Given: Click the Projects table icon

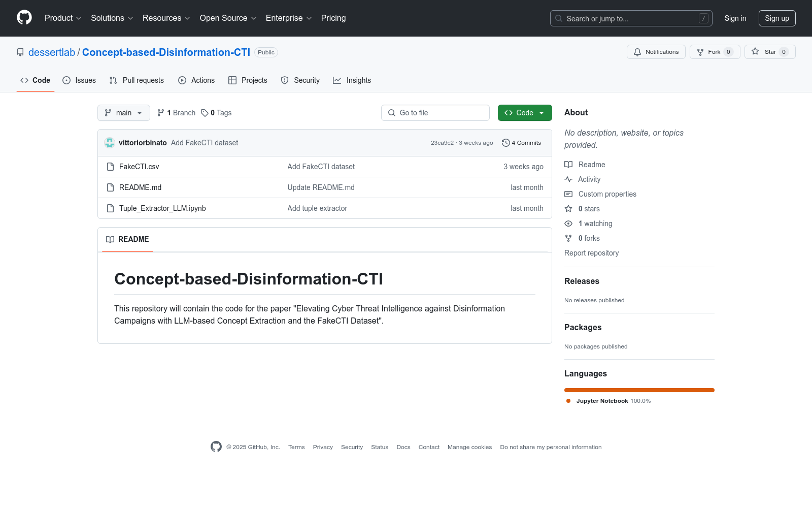Looking at the screenshot, I should tap(232, 80).
